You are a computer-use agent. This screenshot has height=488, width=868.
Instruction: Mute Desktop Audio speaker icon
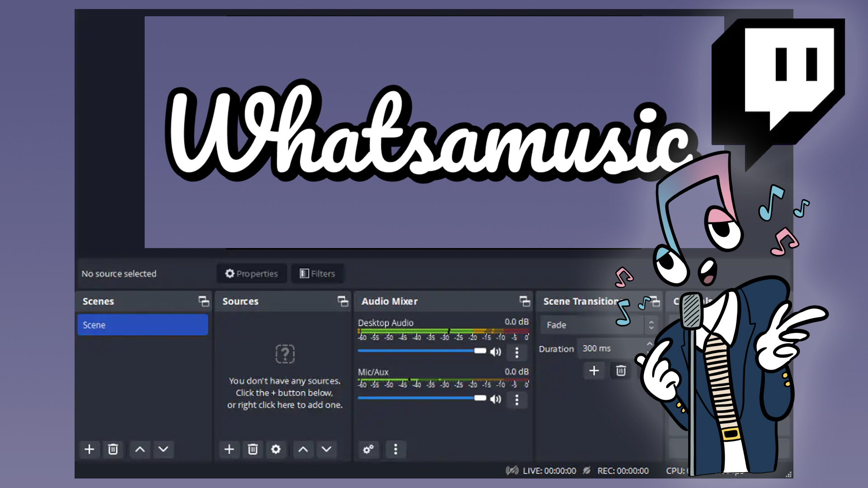[x=495, y=352]
